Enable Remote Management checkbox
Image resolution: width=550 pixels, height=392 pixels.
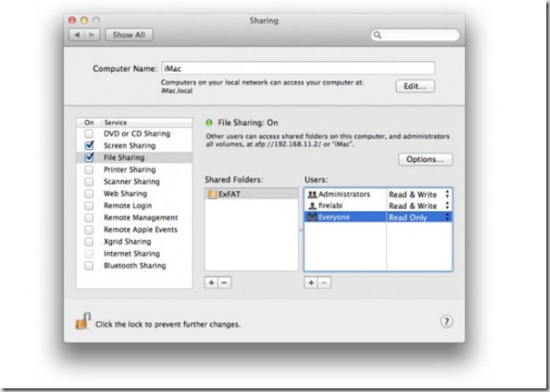point(89,217)
